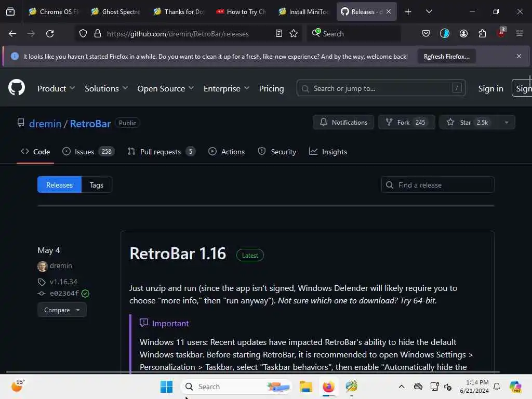Image resolution: width=532 pixels, height=399 pixels.
Task: Open the Security tab
Action: pyautogui.click(x=277, y=152)
